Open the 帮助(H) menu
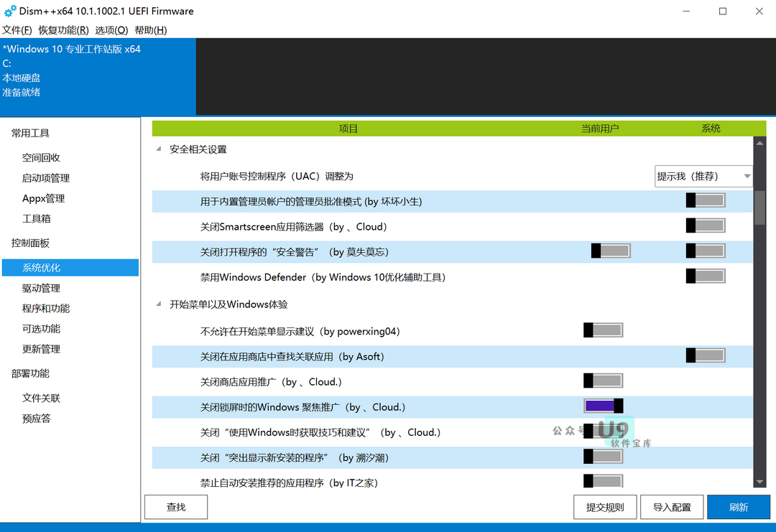Viewport: 776px width, 532px height. pos(150,30)
